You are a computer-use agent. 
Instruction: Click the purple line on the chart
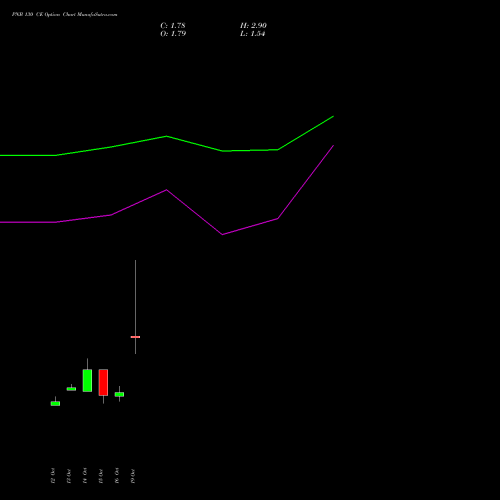[167, 190]
